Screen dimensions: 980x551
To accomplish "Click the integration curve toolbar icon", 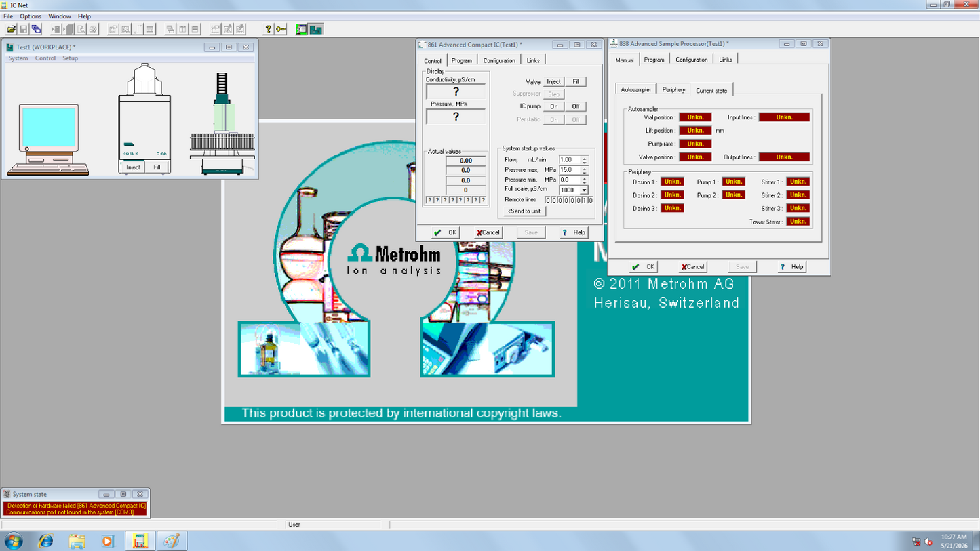I will [x=138, y=29].
